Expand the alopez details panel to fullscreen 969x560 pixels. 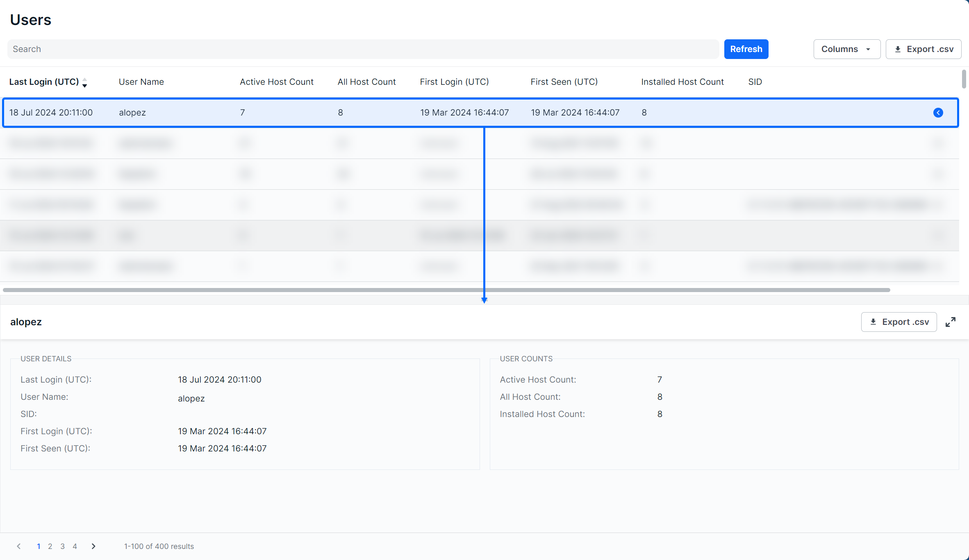(x=950, y=322)
